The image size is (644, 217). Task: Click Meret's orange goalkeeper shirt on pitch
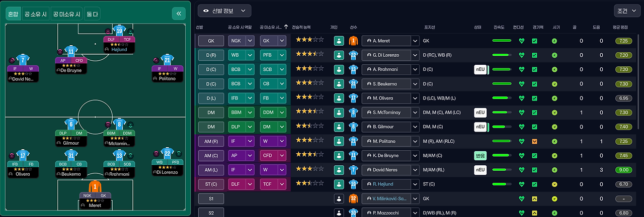[95, 186]
